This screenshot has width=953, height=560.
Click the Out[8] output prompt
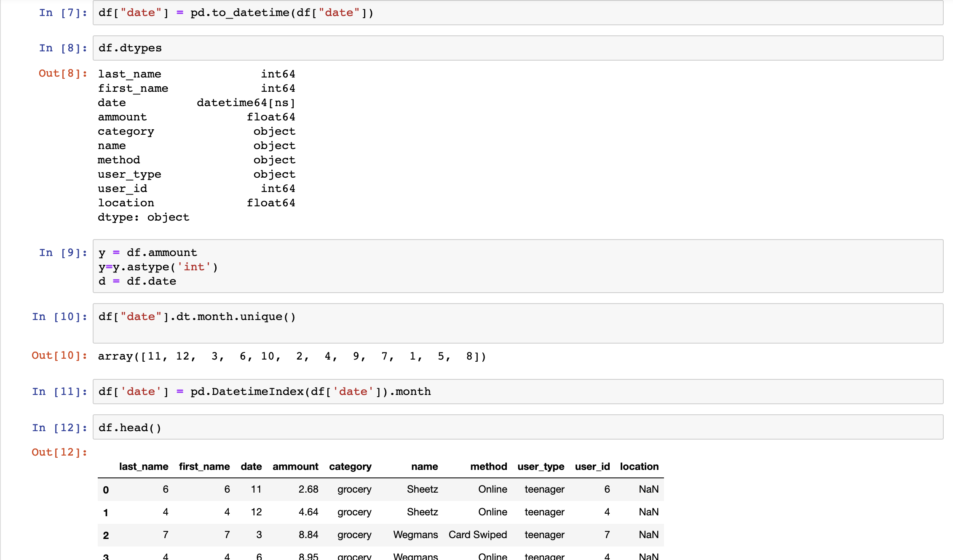(63, 73)
